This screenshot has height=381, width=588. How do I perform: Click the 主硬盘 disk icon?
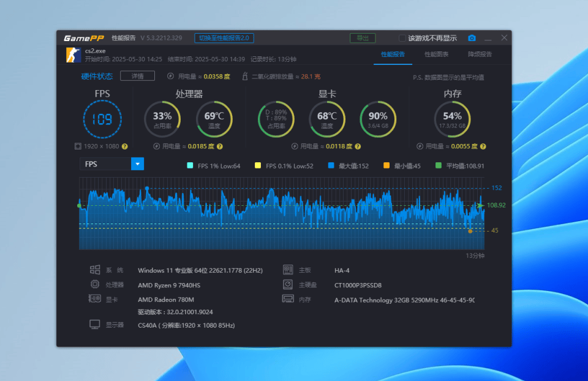coord(288,285)
